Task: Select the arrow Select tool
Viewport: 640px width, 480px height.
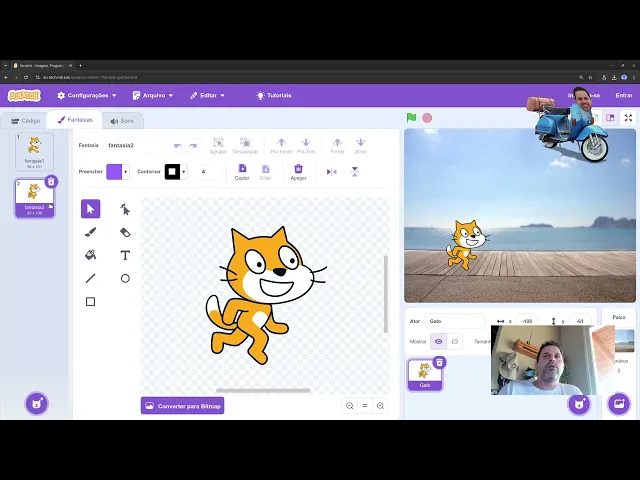Action: [x=91, y=209]
